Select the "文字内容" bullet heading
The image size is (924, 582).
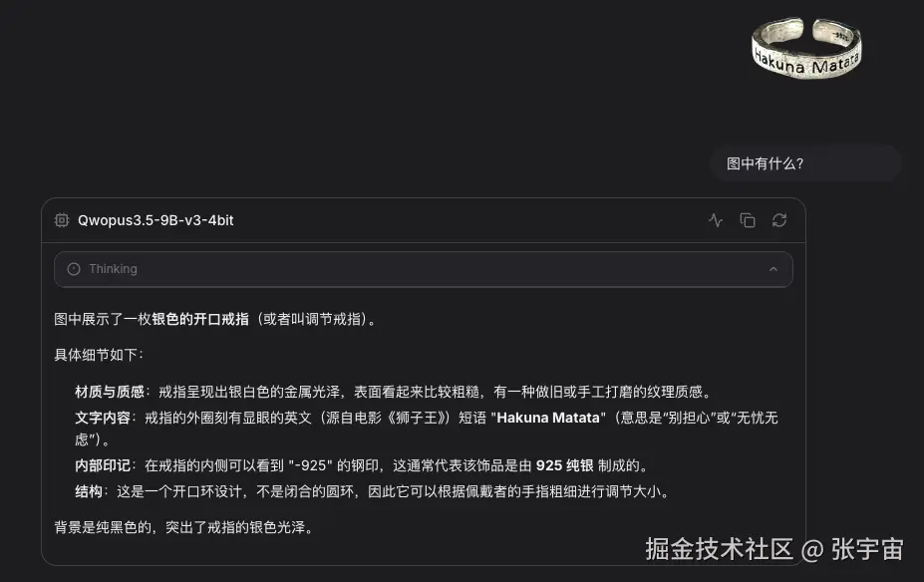[x=103, y=418]
